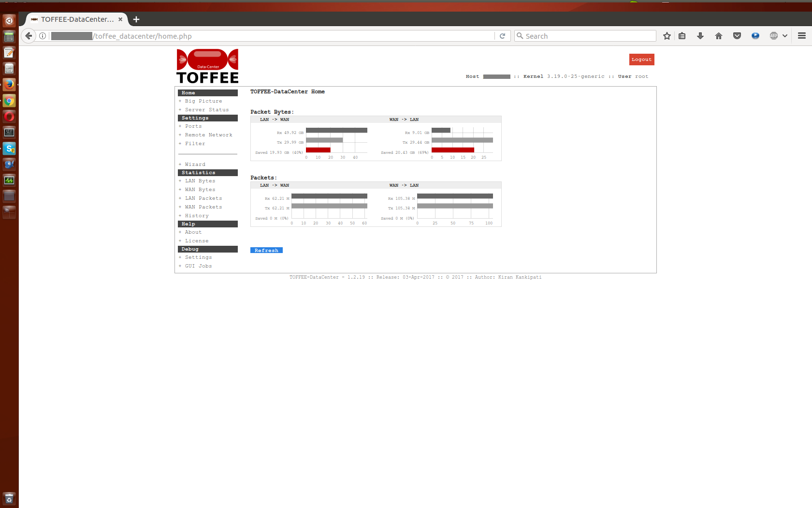Open System Monitor from the dock
The image size is (812, 508).
coord(9,180)
